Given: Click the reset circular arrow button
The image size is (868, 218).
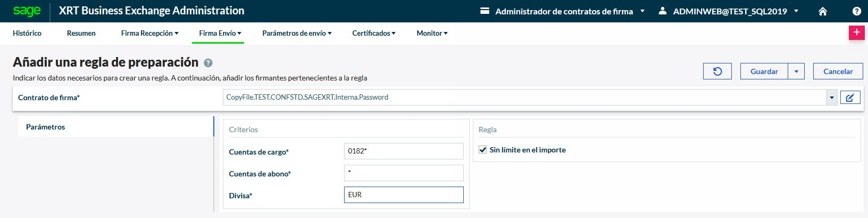Looking at the screenshot, I should coord(717,71).
